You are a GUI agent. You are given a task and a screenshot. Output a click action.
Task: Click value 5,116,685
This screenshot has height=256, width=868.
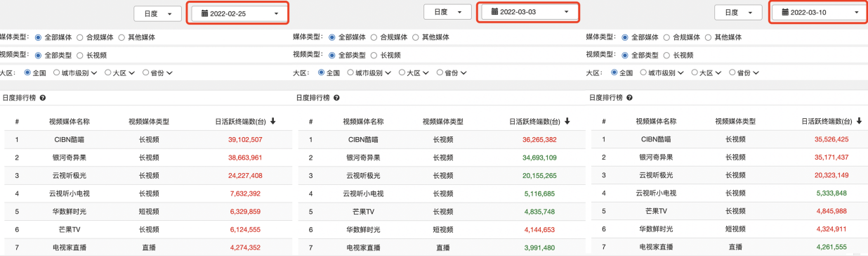tap(539, 193)
